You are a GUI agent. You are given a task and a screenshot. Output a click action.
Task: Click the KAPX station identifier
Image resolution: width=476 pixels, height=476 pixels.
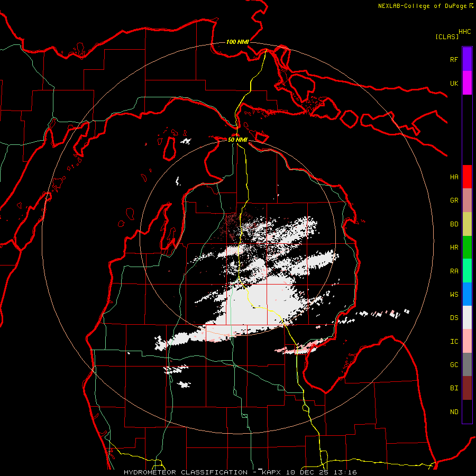pos(272,472)
